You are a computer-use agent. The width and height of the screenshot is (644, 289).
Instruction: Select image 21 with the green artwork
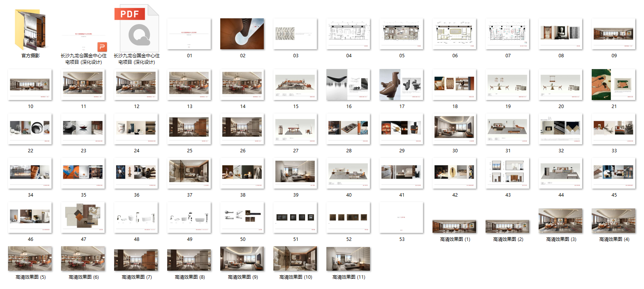click(613, 85)
